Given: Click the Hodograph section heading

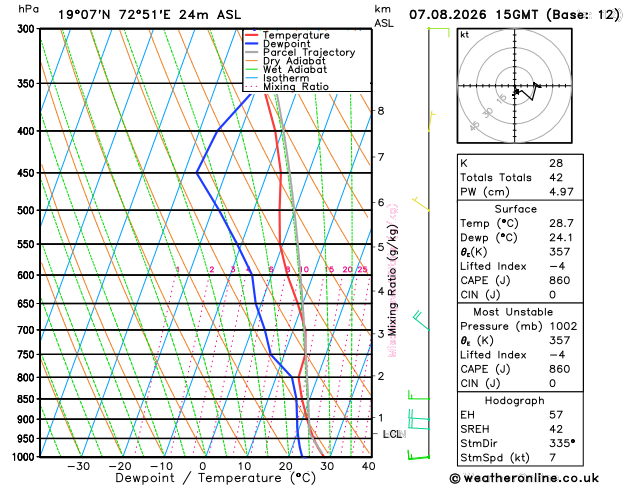Looking at the screenshot, I should pyautogui.click(x=515, y=401).
